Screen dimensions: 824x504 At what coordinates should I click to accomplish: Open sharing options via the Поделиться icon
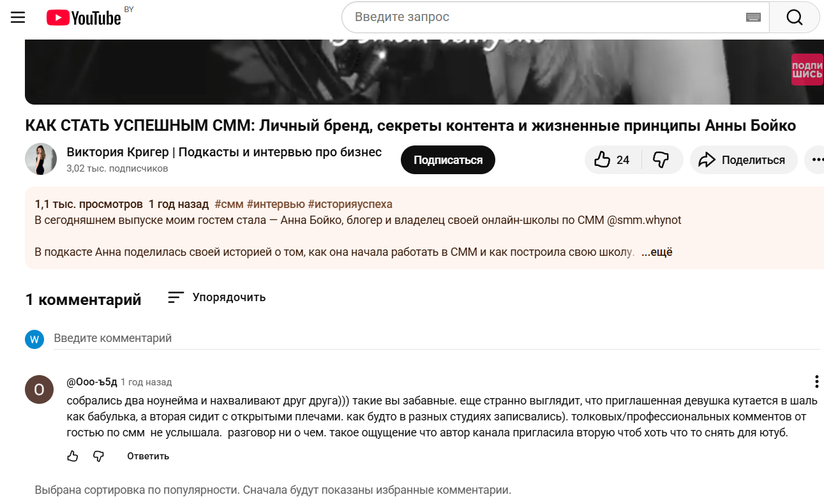743,159
